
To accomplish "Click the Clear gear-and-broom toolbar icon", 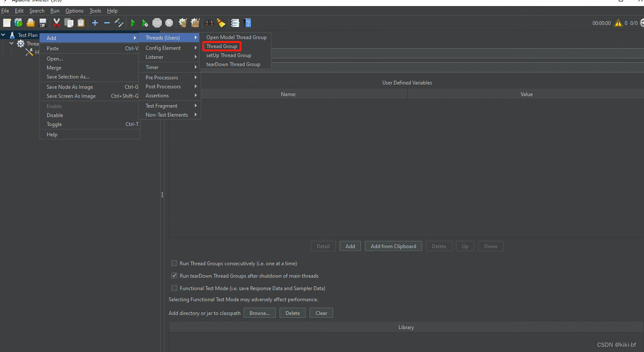I will click(x=183, y=23).
